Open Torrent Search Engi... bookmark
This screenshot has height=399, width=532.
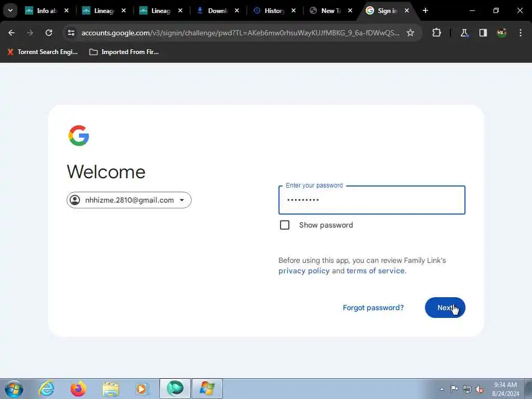[x=43, y=52]
